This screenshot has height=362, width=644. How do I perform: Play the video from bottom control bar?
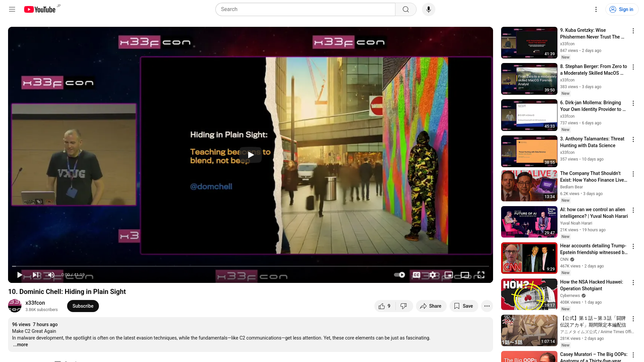pyautogui.click(x=19, y=275)
